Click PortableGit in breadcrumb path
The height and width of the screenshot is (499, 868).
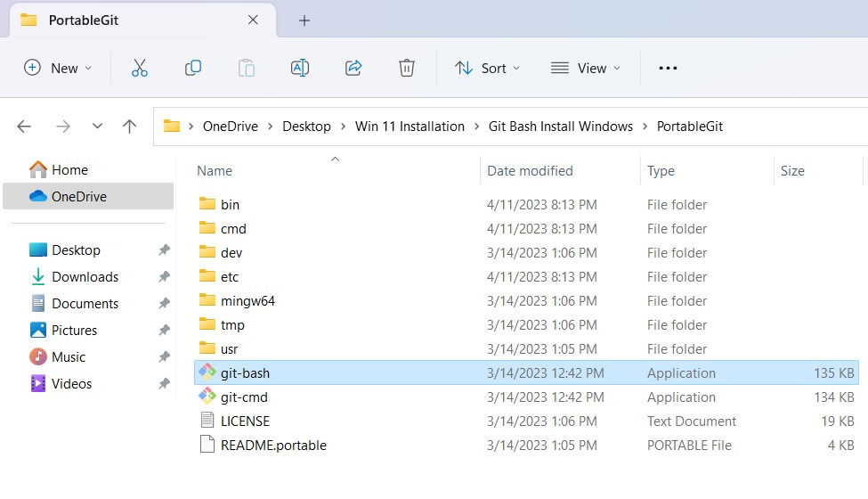690,127
